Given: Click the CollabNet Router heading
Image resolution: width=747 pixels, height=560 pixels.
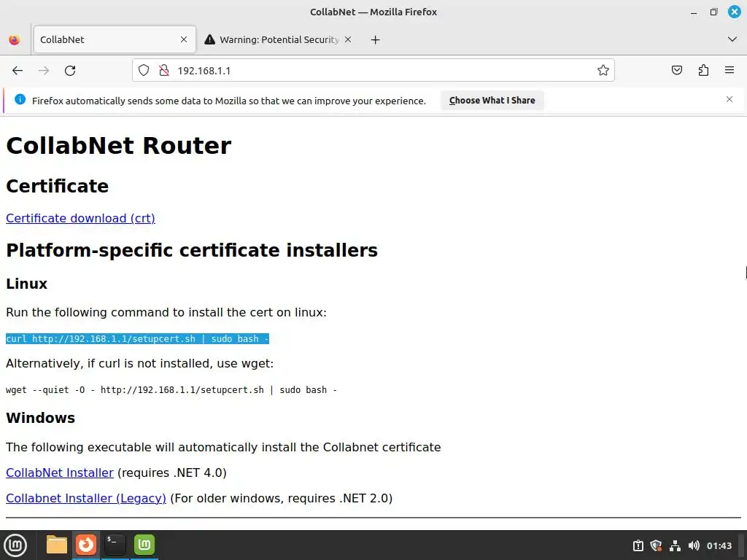Looking at the screenshot, I should (119, 146).
